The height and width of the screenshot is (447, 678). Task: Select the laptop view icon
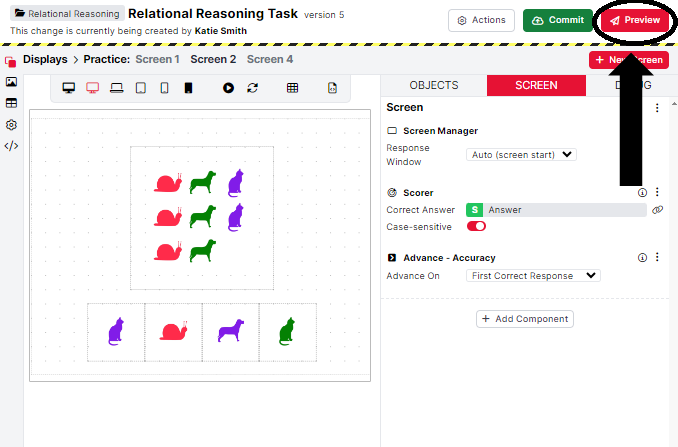116,88
